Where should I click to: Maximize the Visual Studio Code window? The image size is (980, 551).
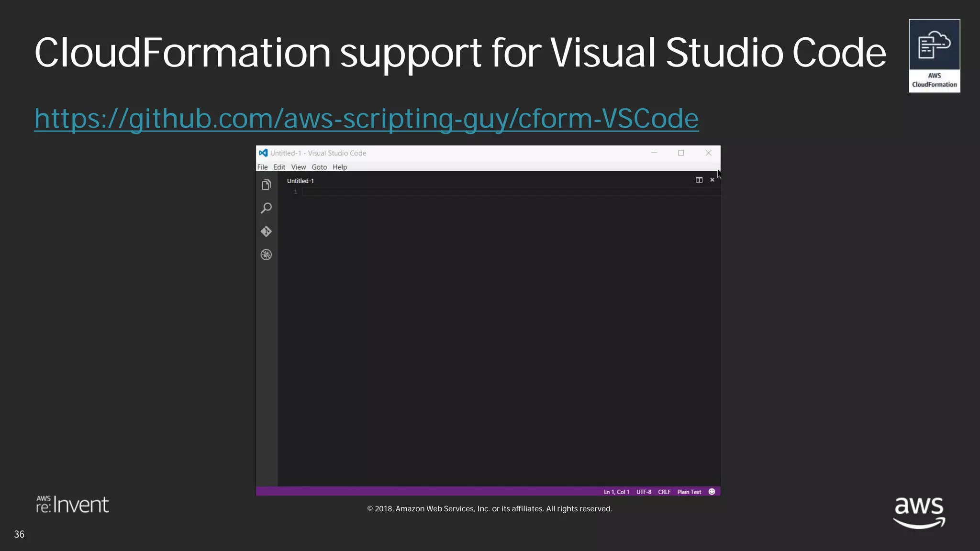click(681, 153)
